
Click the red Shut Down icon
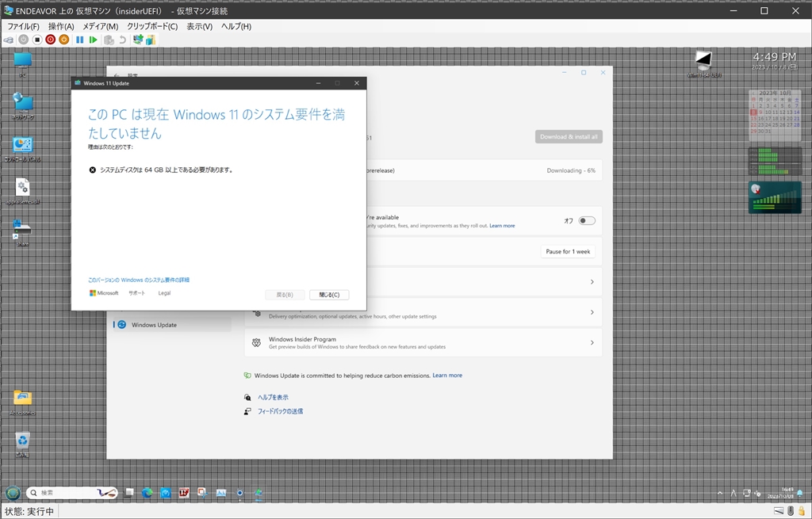pos(50,40)
